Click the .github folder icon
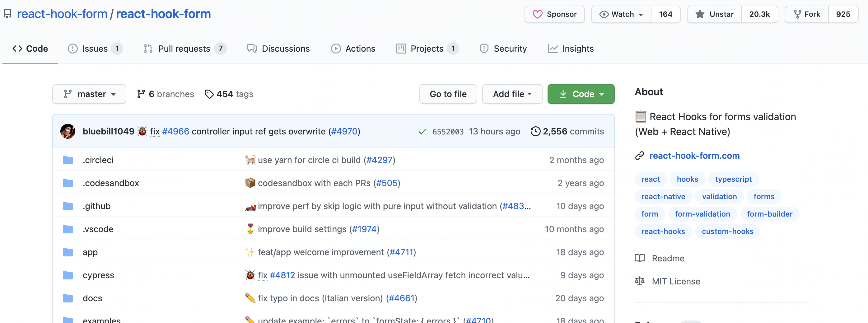The width and height of the screenshot is (868, 323). coord(68,206)
